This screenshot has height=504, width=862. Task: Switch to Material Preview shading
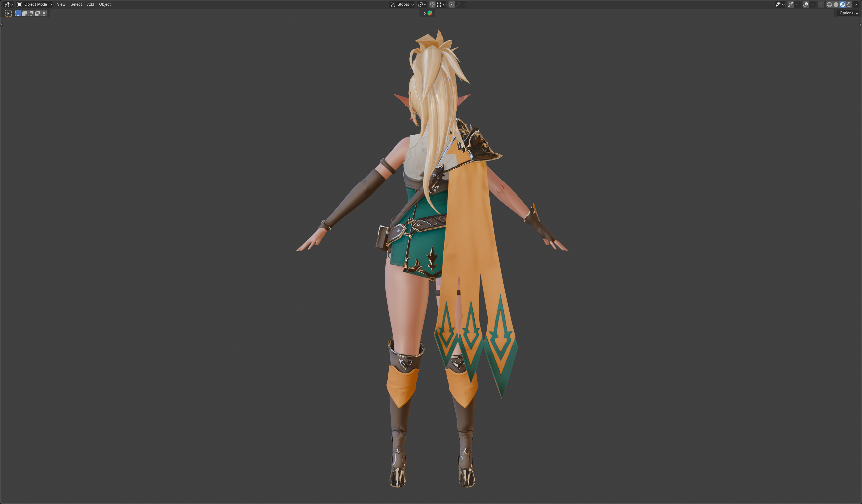(842, 4)
